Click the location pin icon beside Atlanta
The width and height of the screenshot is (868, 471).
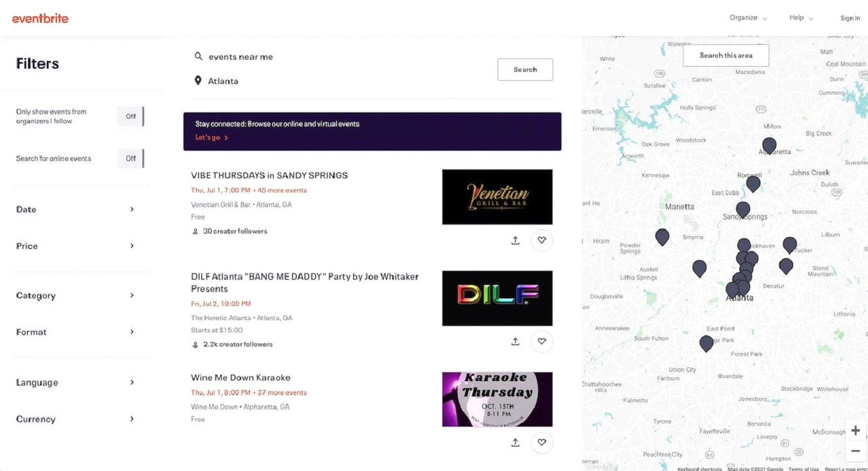click(x=198, y=81)
